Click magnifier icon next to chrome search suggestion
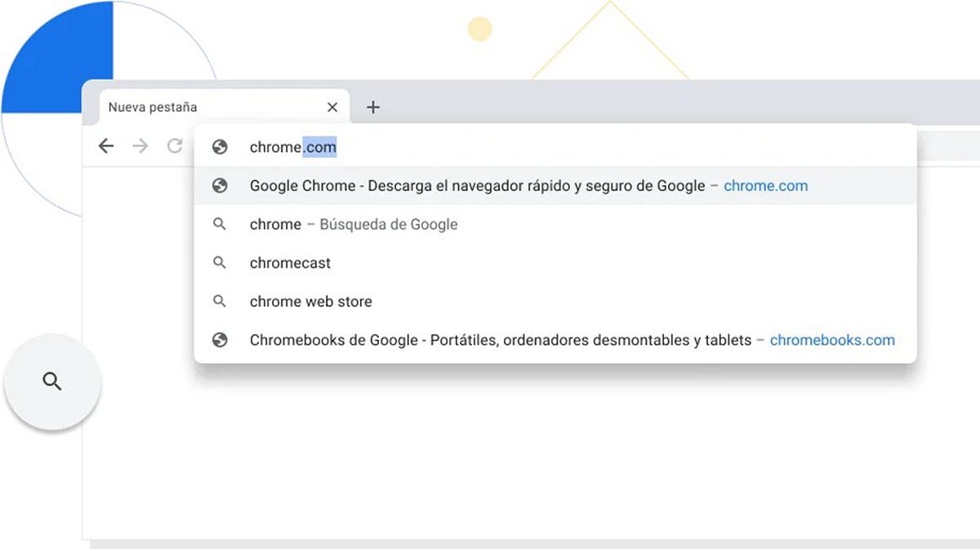 coord(219,224)
